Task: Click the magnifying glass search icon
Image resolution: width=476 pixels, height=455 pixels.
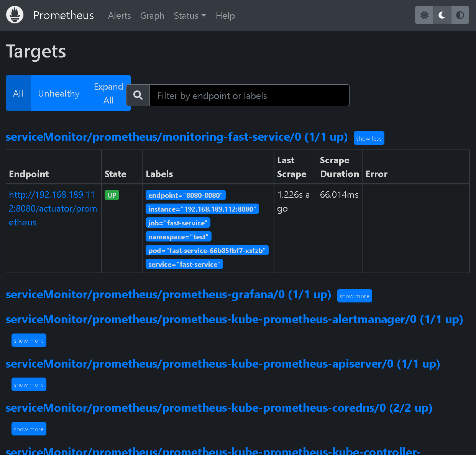Action: 138,95
